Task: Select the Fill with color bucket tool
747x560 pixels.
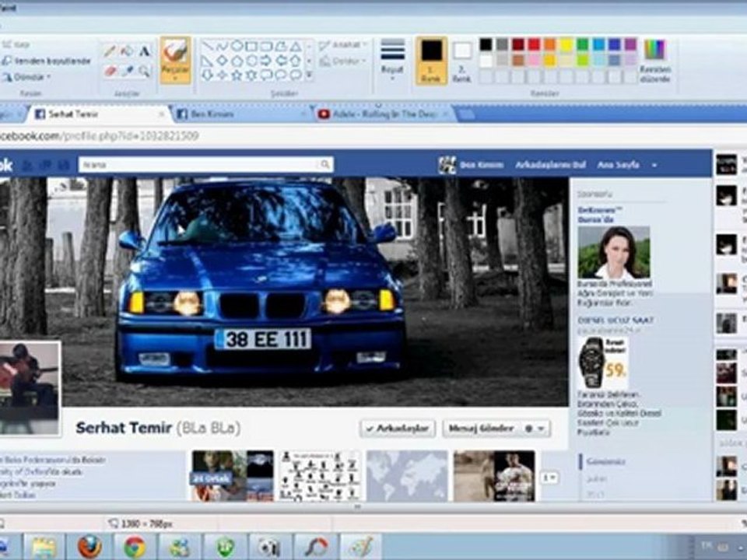Action: (x=127, y=51)
